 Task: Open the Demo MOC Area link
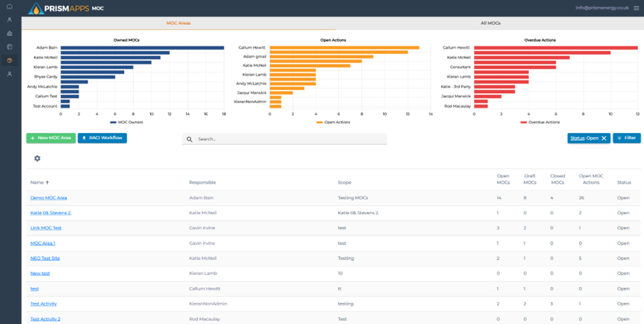(x=49, y=198)
